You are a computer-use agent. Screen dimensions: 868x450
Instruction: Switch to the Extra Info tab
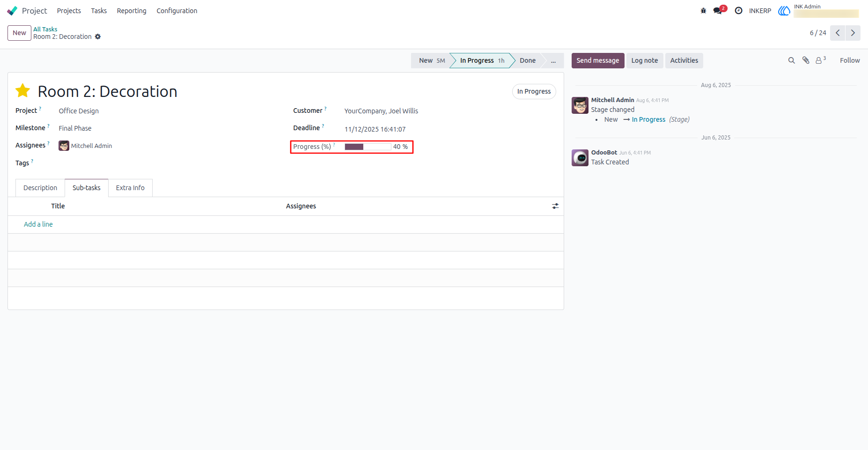(x=130, y=188)
